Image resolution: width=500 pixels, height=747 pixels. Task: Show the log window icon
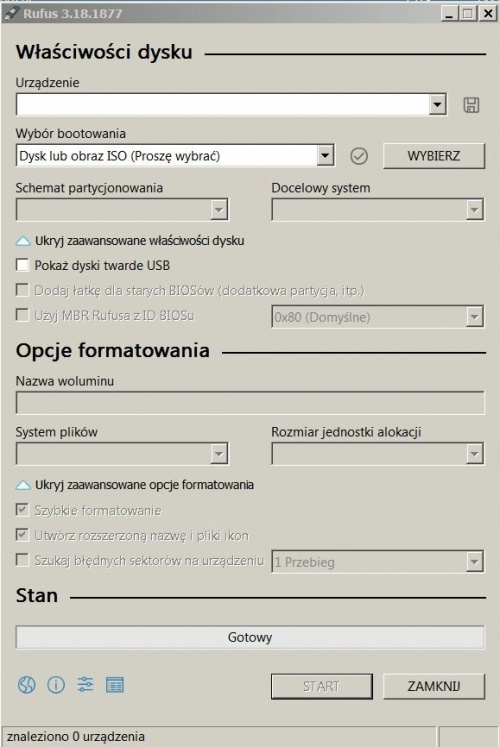[114, 685]
